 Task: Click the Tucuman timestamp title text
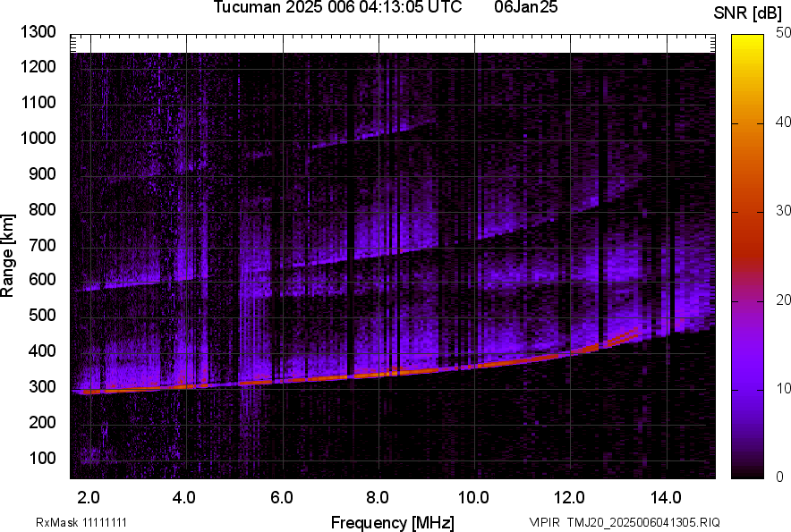tap(337, 8)
